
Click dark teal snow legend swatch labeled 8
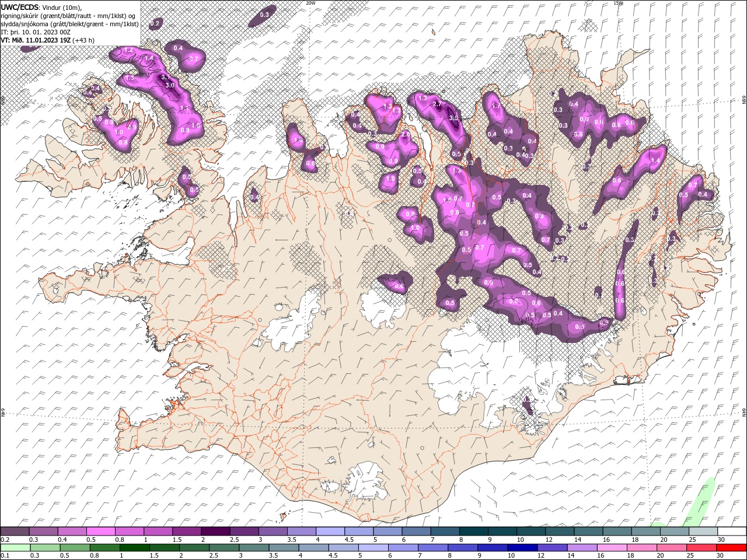[x=474, y=531]
